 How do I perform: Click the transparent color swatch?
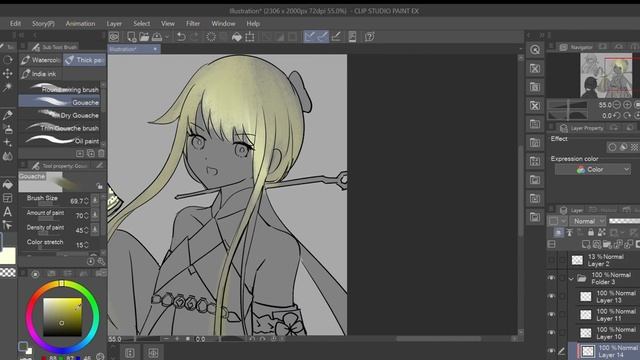coord(8,272)
